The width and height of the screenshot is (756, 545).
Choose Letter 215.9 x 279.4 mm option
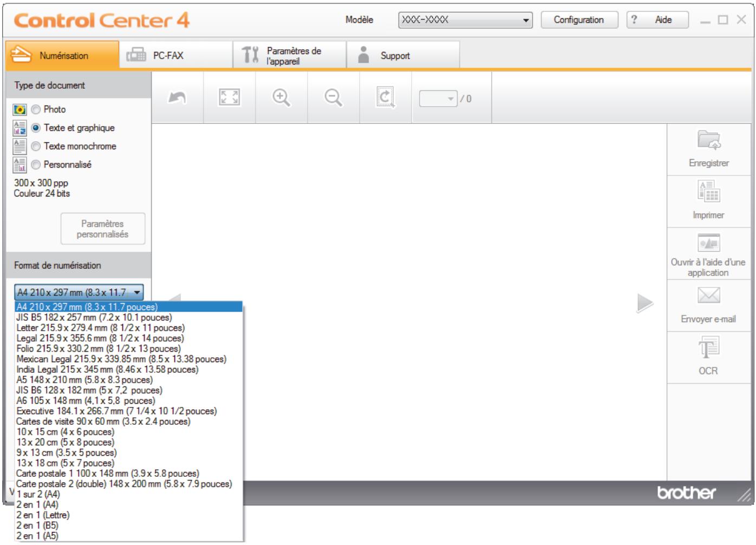point(129,327)
